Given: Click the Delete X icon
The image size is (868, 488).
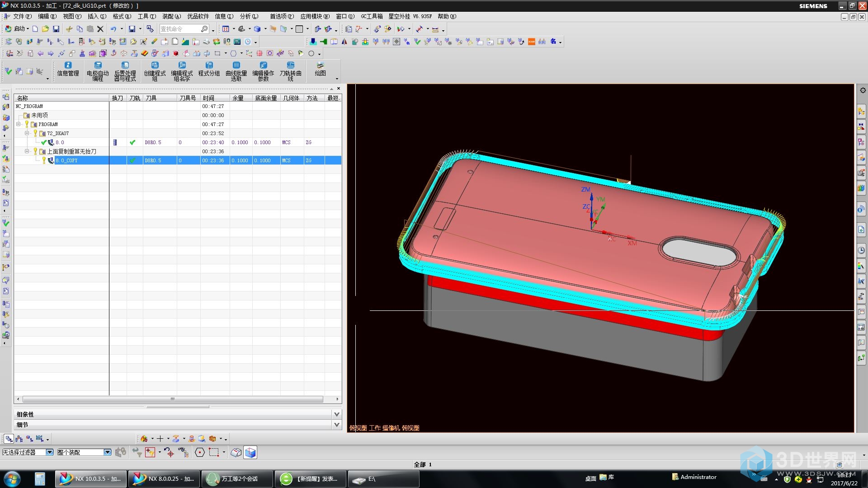Looking at the screenshot, I should tap(100, 29).
